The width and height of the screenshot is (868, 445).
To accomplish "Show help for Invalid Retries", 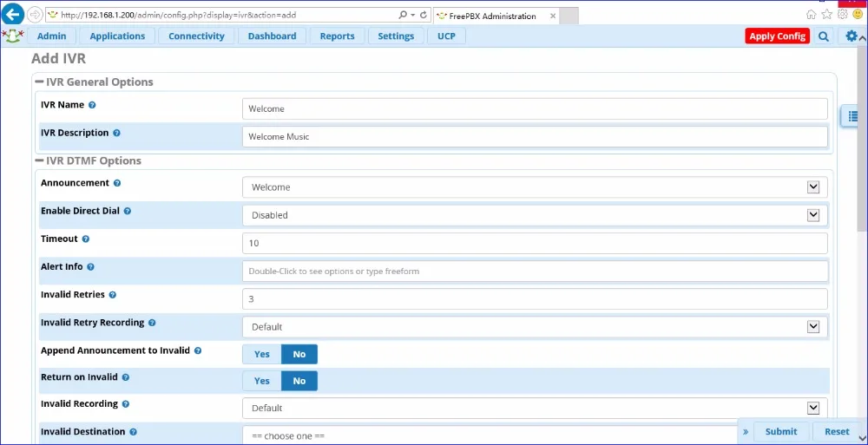I will tap(112, 295).
